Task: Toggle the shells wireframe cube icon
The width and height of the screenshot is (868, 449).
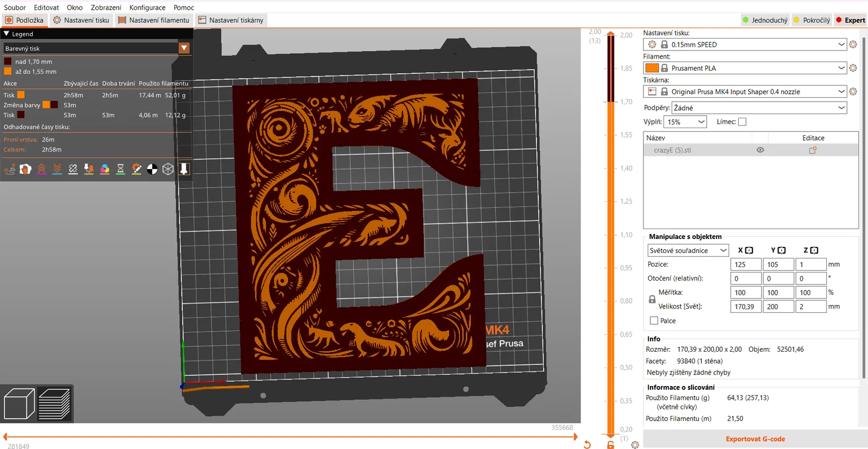Action: pos(168,169)
